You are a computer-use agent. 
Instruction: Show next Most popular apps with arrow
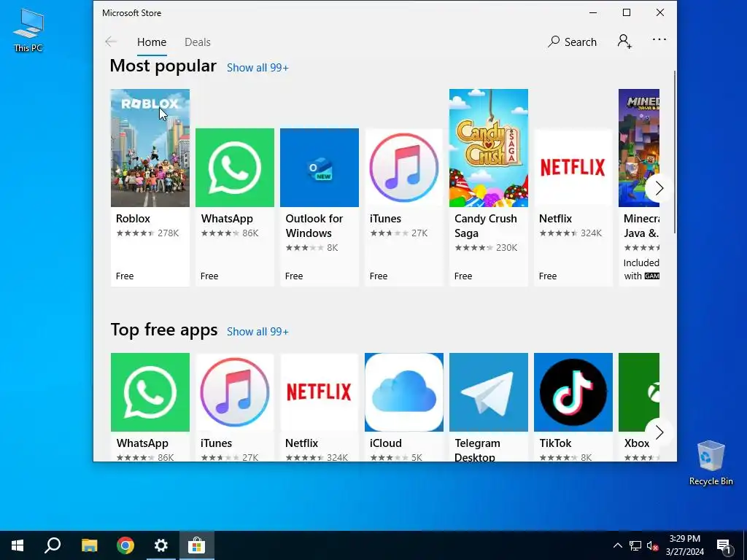click(659, 188)
